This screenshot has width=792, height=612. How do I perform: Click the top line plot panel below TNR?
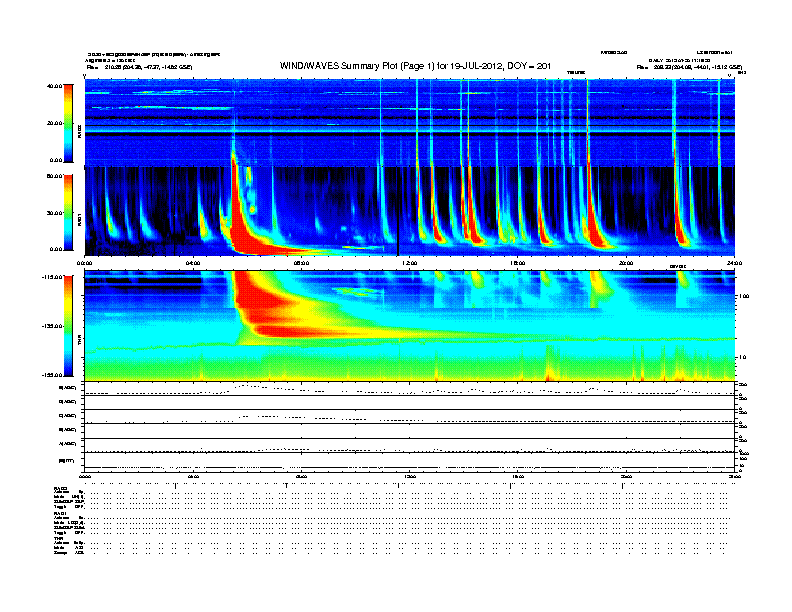[x=410, y=389]
